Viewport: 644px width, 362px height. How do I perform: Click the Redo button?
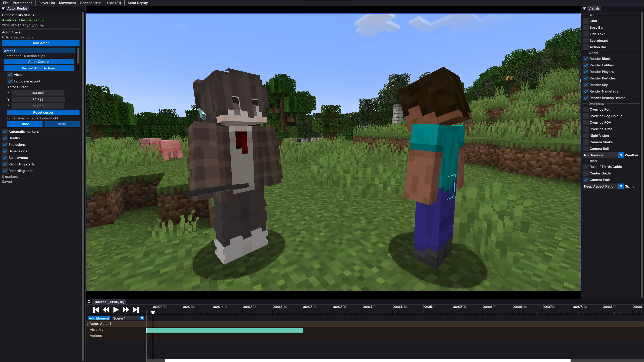coord(62,124)
